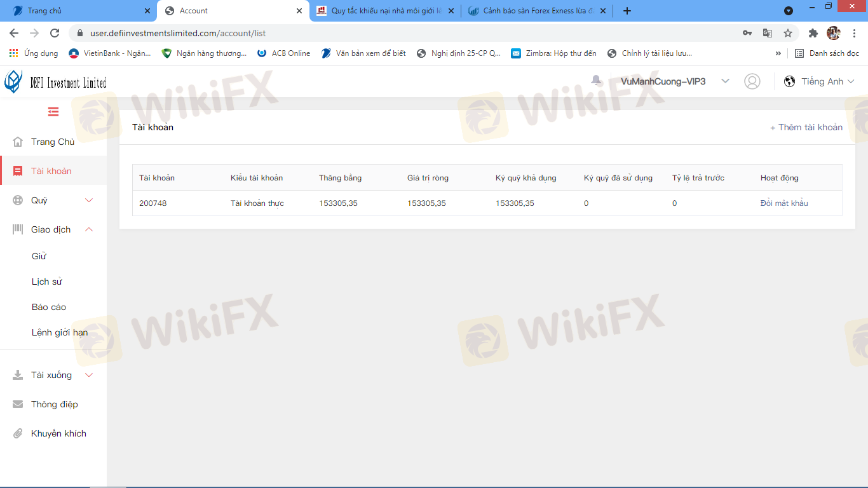
Task: Click Kiểu tài khoản column header
Action: click(x=257, y=178)
